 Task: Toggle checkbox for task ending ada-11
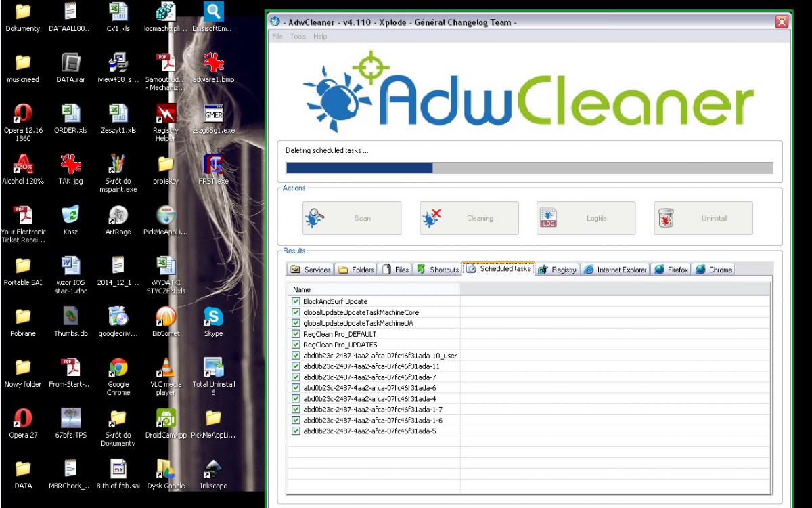pos(296,366)
